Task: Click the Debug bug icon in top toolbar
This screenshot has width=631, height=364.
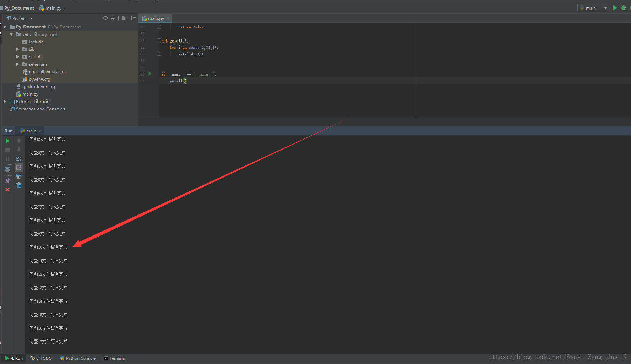Action: pyautogui.click(x=624, y=8)
